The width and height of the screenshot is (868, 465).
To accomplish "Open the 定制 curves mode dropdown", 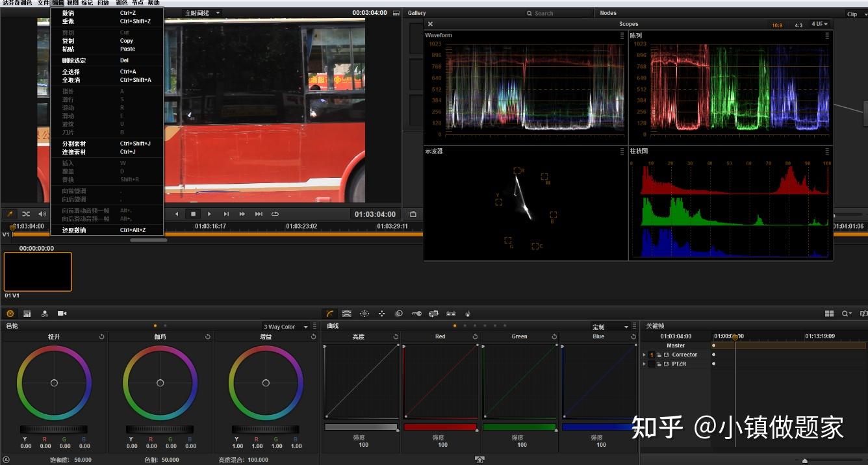I will point(611,327).
